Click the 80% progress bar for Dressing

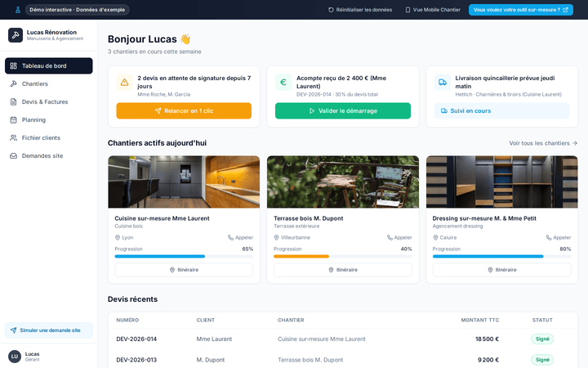(501, 257)
